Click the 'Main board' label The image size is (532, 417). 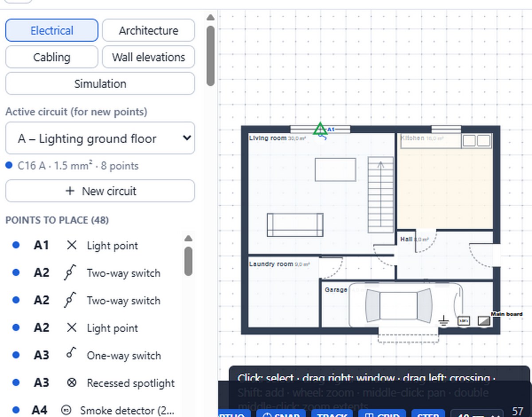coord(507,314)
